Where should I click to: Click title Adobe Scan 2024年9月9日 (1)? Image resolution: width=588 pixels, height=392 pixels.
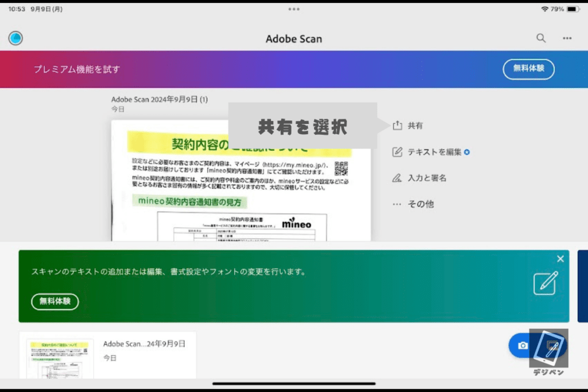click(160, 99)
